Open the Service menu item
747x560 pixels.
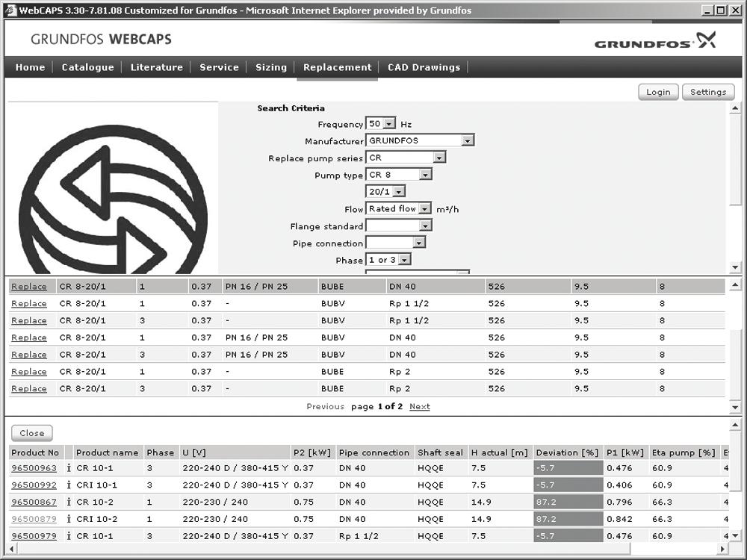tap(219, 67)
